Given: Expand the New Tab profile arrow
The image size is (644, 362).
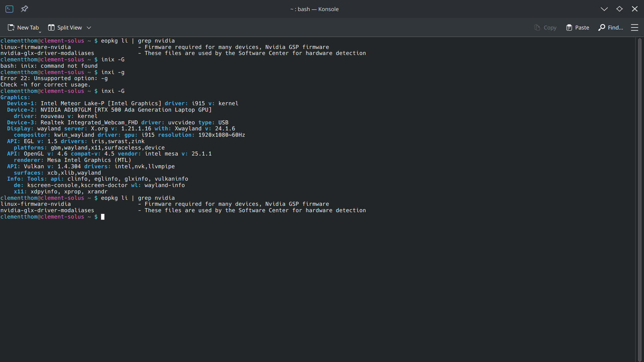Looking at the screenshot, I should point(40,32).
